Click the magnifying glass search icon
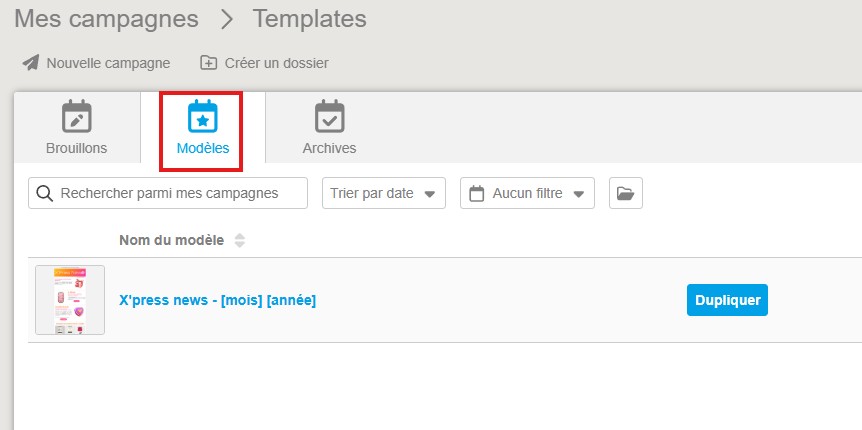This screenshot has height=430, width=862. tap(45, 193)
